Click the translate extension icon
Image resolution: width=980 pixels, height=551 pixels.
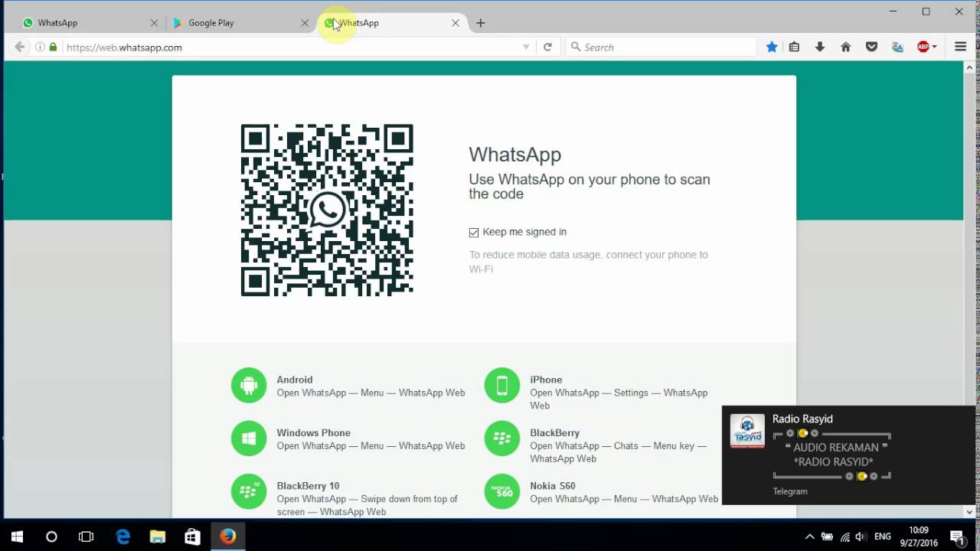[x=897, y=47]
